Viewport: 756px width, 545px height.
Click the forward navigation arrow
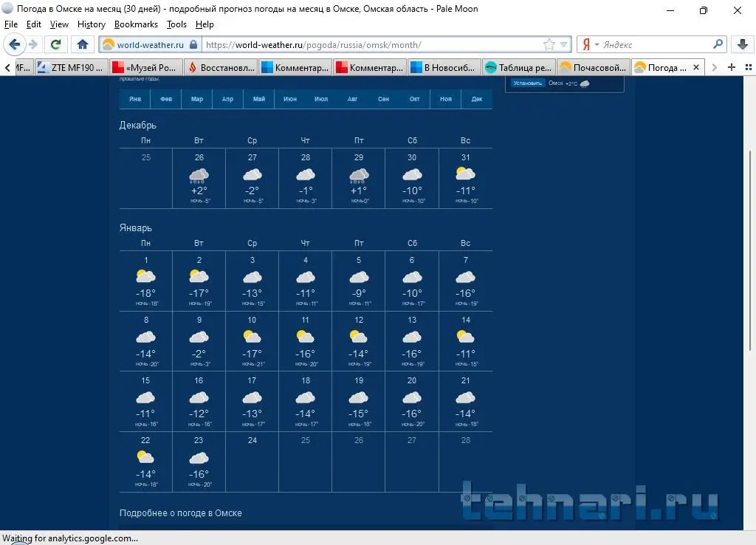pyautogui.click(x=32, y=44)
